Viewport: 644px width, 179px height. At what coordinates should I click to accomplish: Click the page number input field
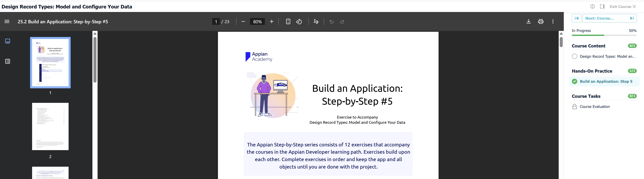216,21
